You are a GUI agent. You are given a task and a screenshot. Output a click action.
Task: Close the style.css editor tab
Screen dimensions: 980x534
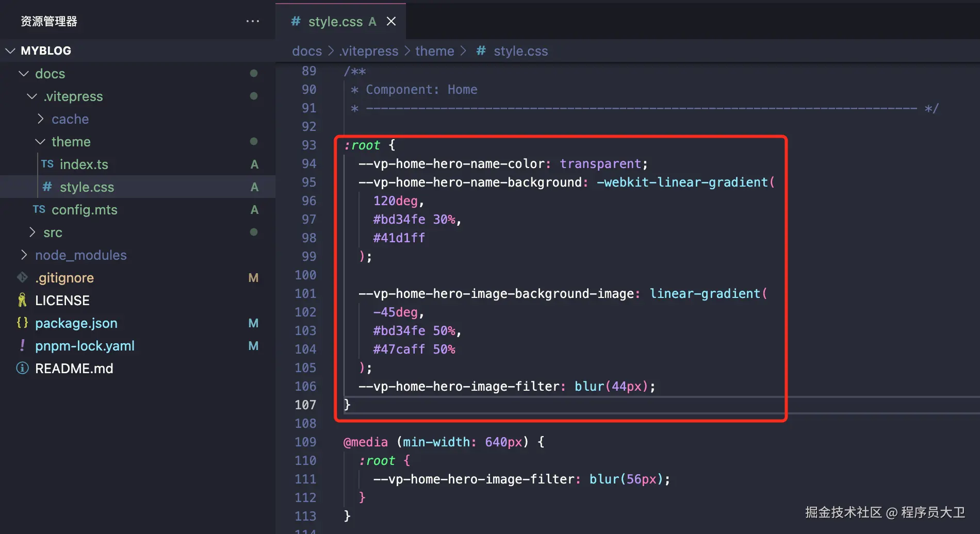click(x=391, y=21)
